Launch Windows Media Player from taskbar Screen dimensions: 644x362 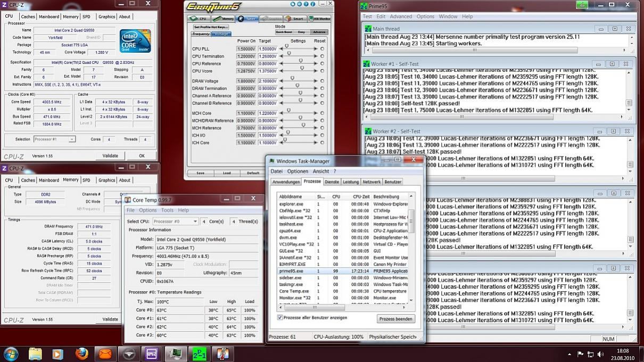(x=57, y=353)
